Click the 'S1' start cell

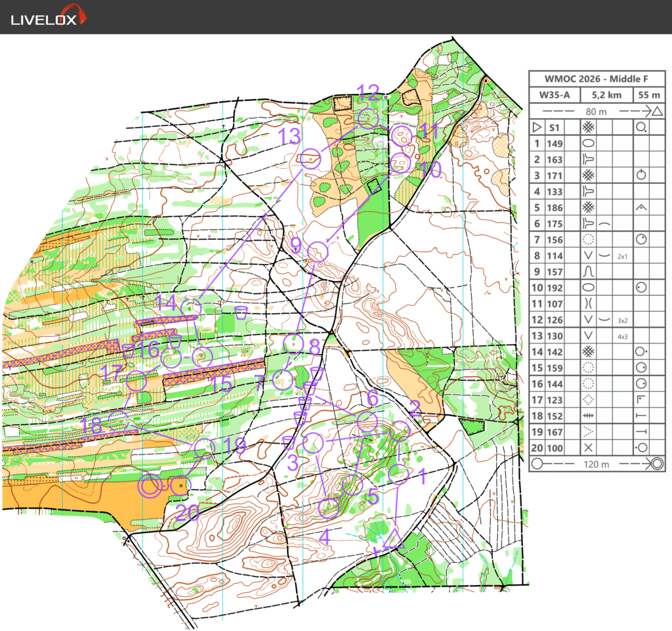[555, 128]
